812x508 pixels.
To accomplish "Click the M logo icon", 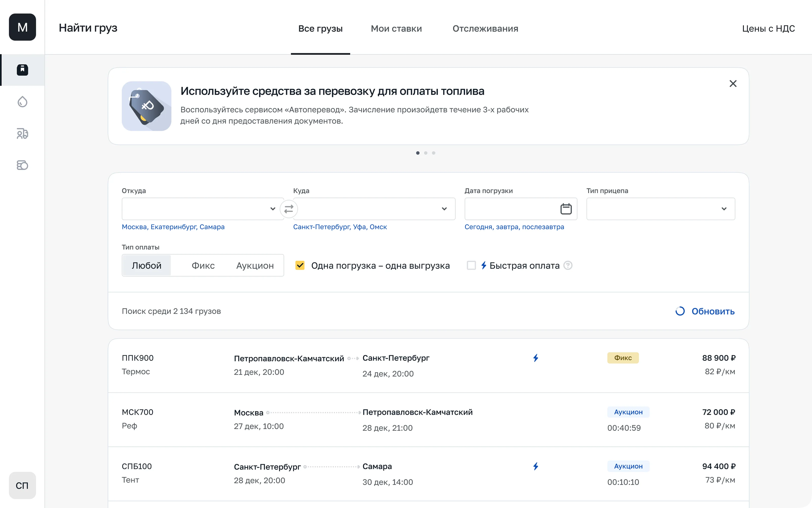I will [x=23, y=27].
